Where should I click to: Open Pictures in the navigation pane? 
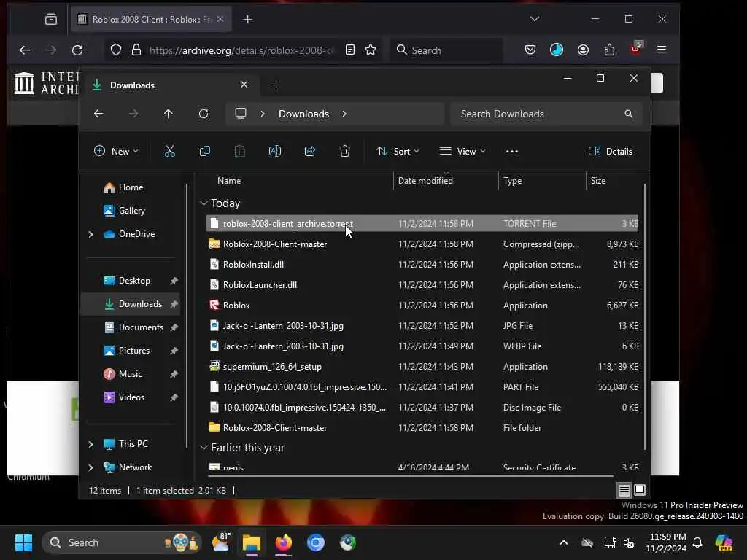pos(127,351)
